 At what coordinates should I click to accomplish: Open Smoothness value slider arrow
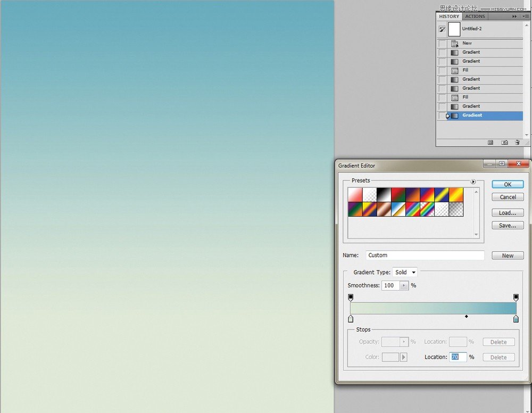(404, 285)
